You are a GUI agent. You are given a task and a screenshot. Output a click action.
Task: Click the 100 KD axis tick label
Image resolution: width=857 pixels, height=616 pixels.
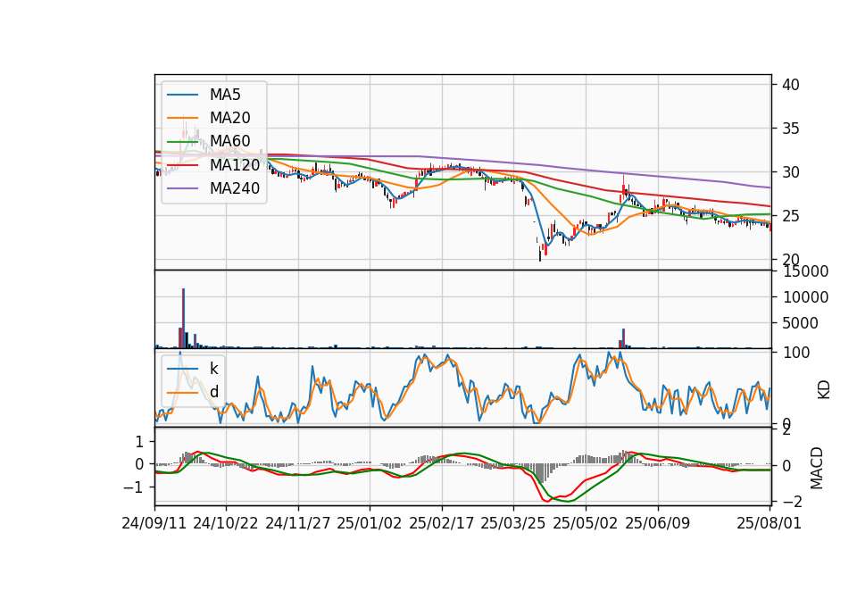point(796,353)
